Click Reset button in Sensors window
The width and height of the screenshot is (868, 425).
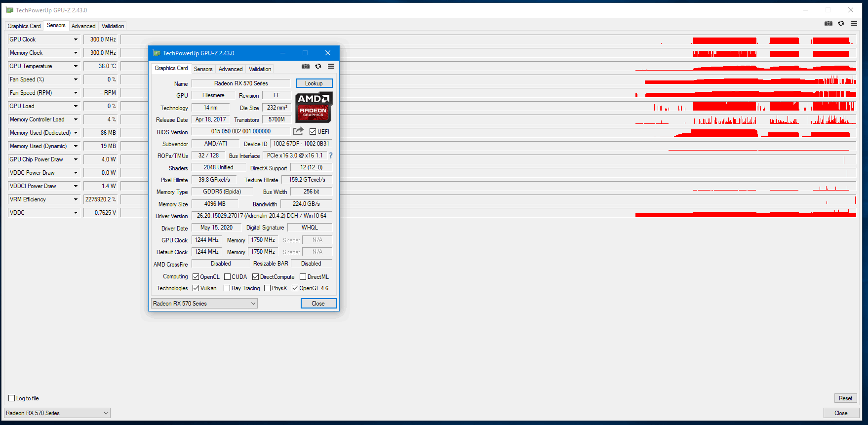pyautogui.click(x=845, y=398)
